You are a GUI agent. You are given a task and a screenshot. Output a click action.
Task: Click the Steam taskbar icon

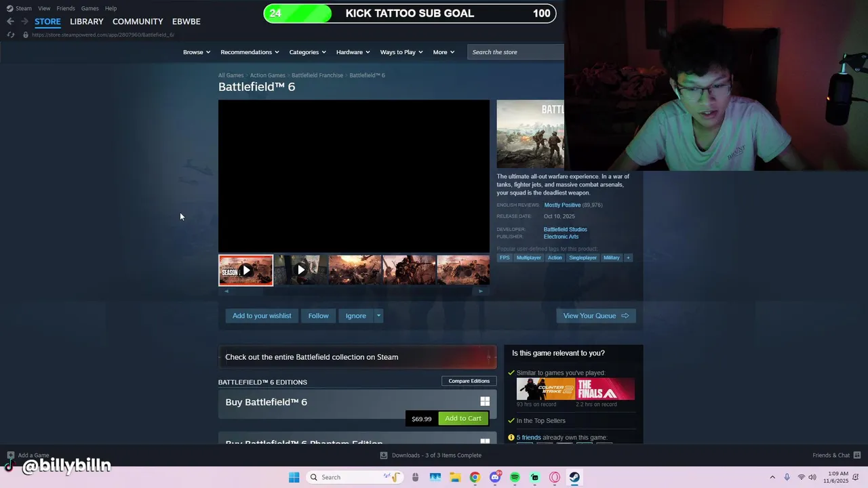(574, 477)
